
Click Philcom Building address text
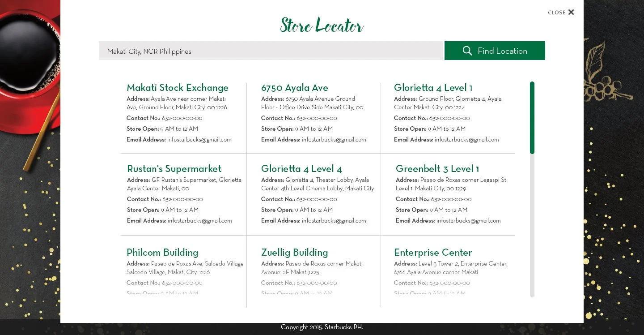pos(185,268)
